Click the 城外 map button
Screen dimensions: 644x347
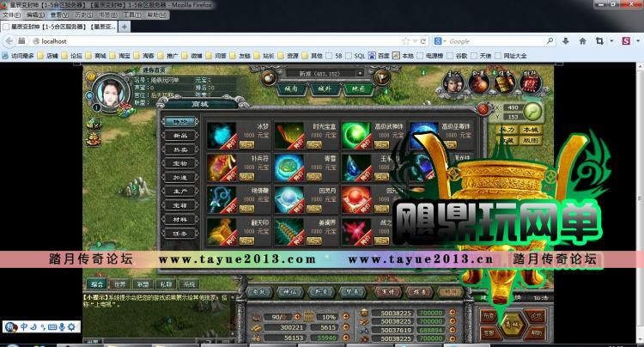[x=325, y=88]
